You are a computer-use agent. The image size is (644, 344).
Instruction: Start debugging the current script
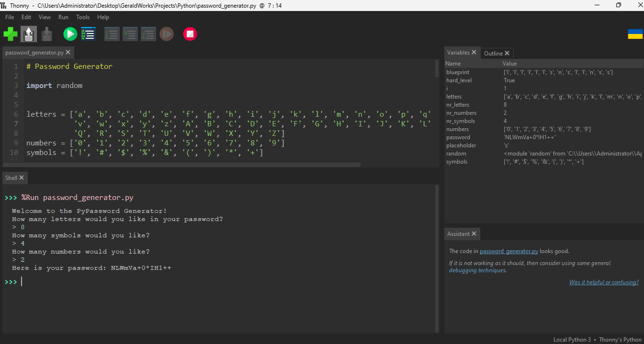coord(89,34)
